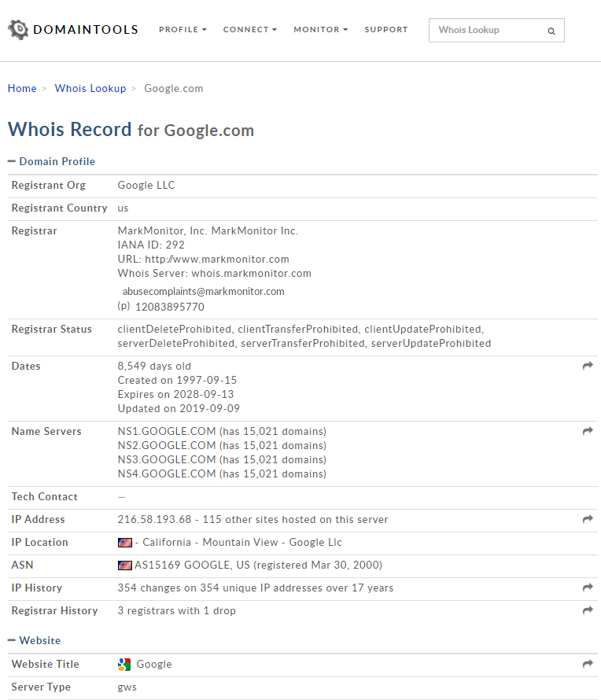Image resolution: width=601 pixels, height=700 pixels.
Task: Click the Home breadcrumb link
Action: (x=22, y=89)
